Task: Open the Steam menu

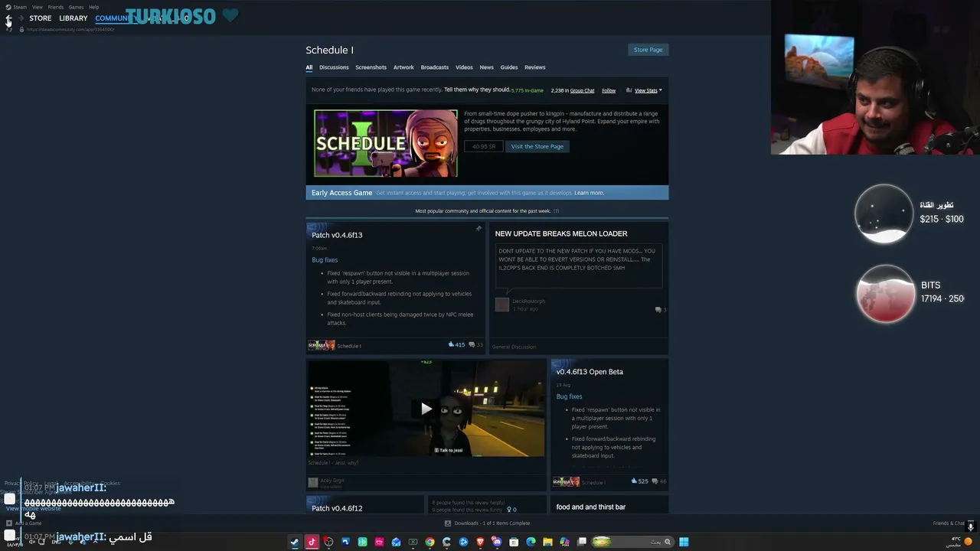Action: (20, 7)
